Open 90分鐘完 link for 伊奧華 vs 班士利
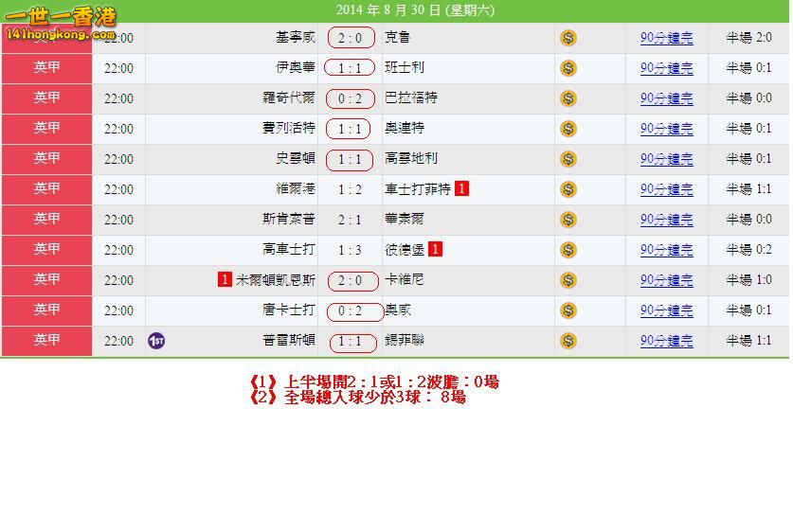The height and width of the screenshot is (532, 793). coord(666,68)
